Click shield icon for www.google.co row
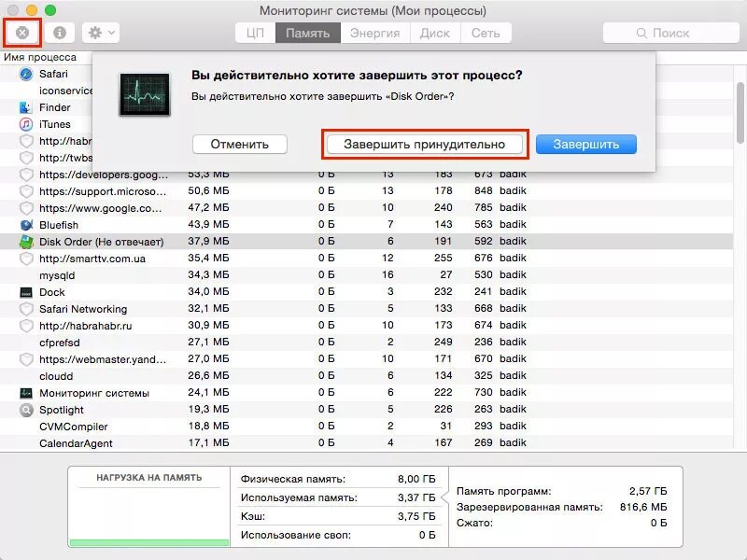747x560 pixels. tap(26, 208)
